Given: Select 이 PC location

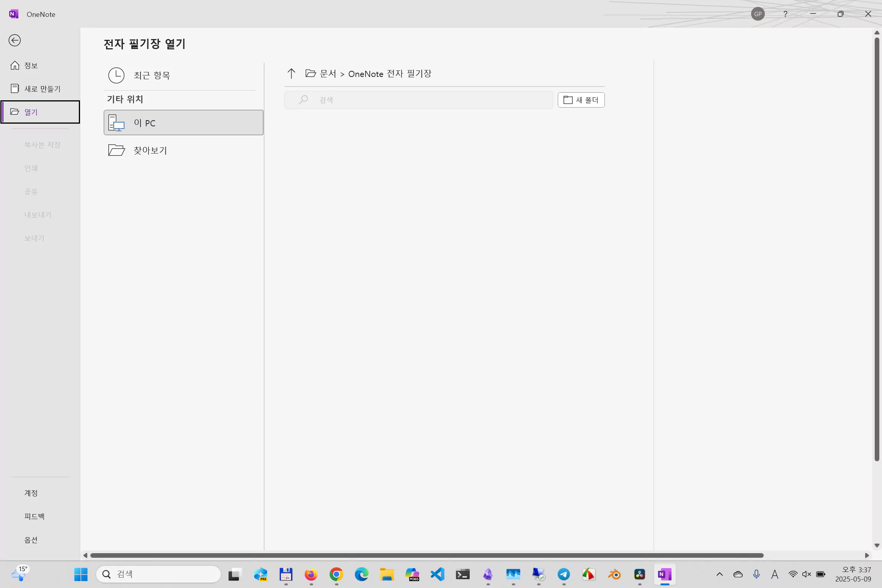Looking at the screenshot, I should (x=183, y=122).
